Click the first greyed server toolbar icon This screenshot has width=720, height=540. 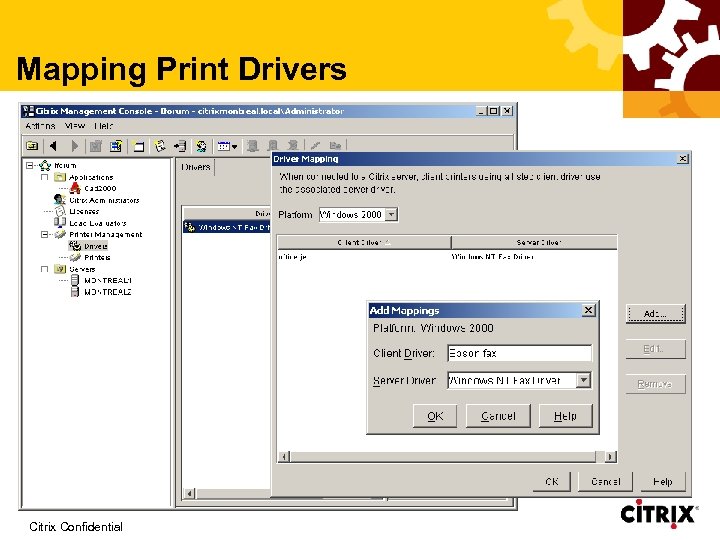252,146
